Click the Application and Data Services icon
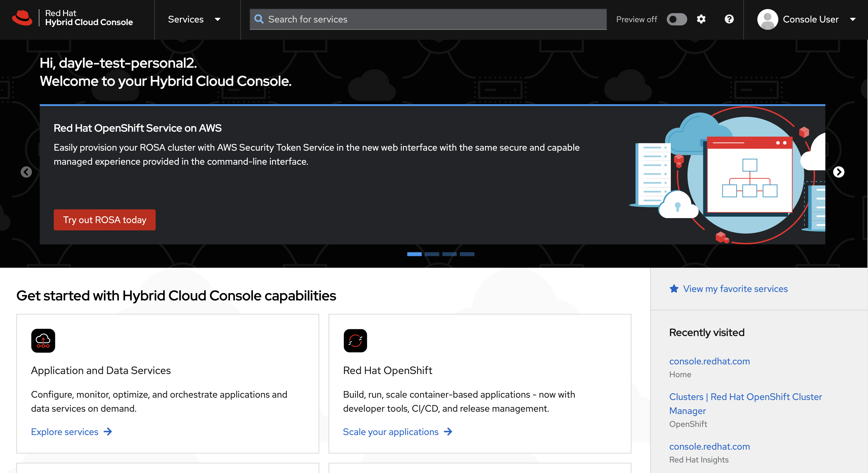868x473 pixels. click(x=43, y=341)
